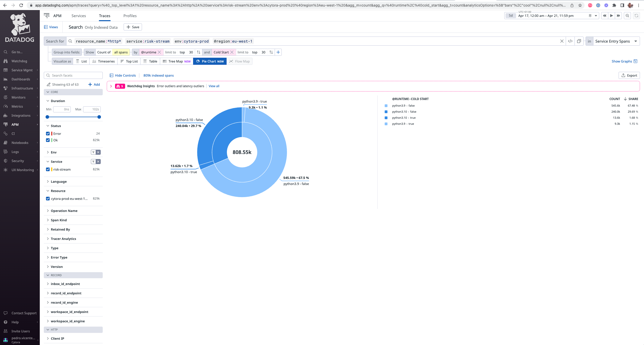Open Integrations in the sidebar
This screenshot has width=644, height=345.
(x=21, y=115)
